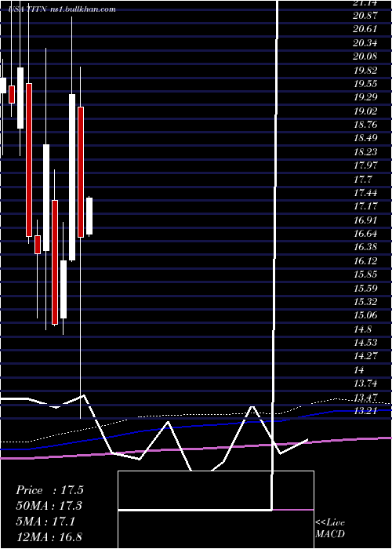The image size is (392, 549).
Task: Click the '5MA : 17.1' value
Action: coord(45,522)
